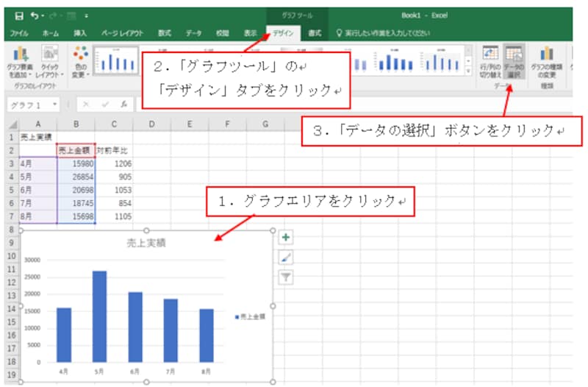Click the 7月 category axis label in chart
Viewport: 588px width, 387px height.
click(x=171, y=372)
